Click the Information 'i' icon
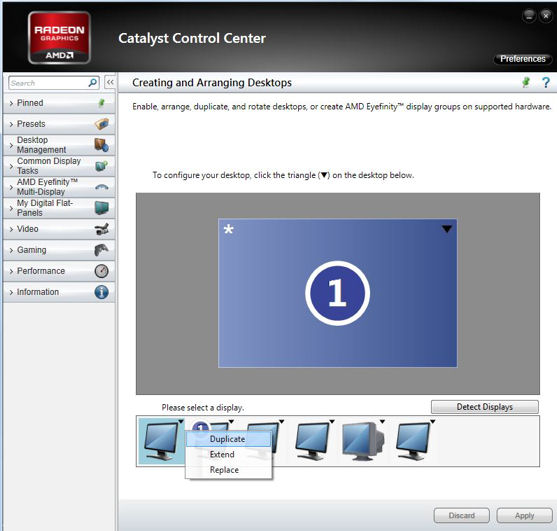557x531 pixels. (x=102, y=292)
